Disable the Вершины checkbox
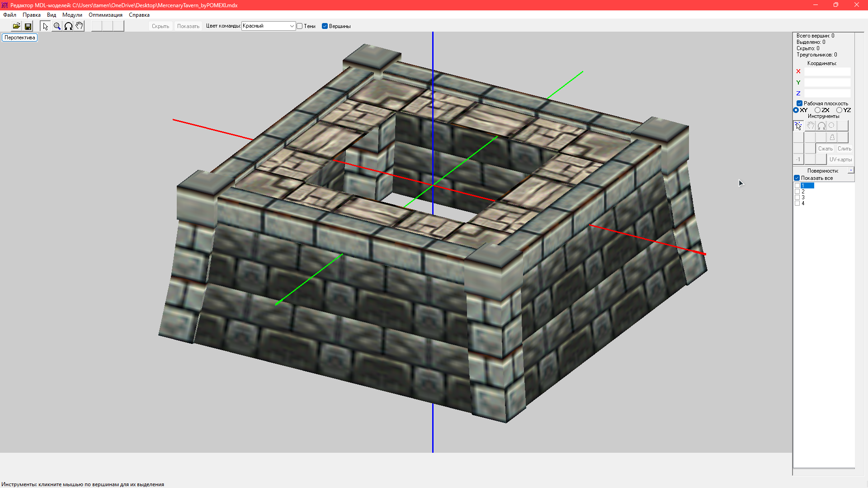The image size is (868, 488). coord(325,26)
